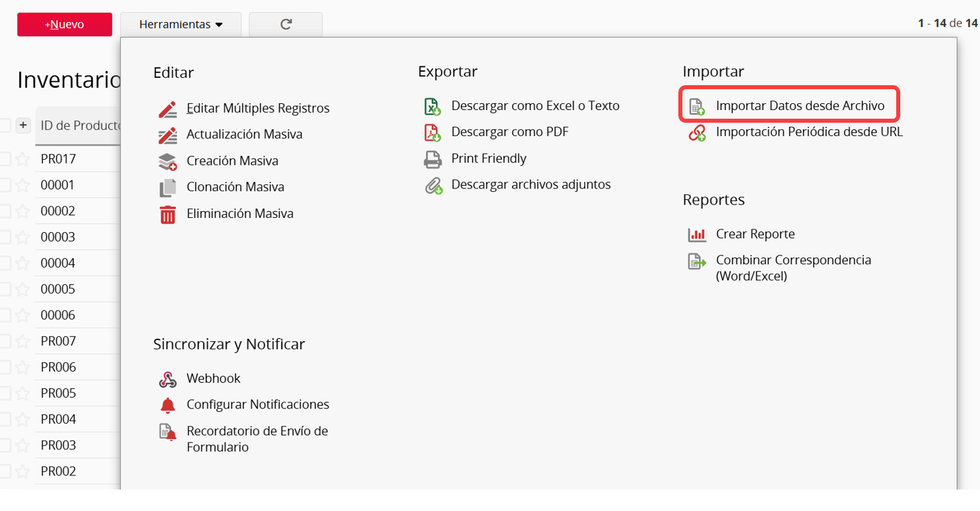
Task: Expand columns with the plus button
Action: pyautogui.click(x=23, y=125)
